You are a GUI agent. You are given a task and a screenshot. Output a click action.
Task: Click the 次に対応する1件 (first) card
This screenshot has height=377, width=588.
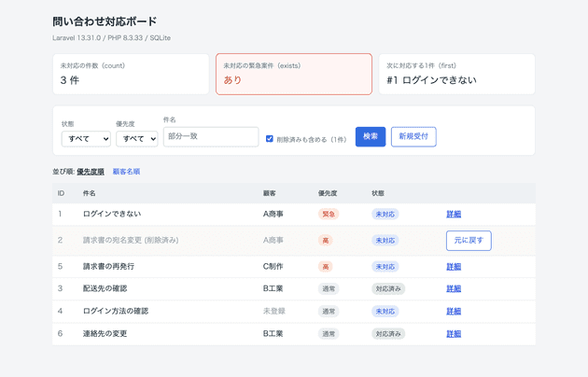(x=456, y=75)
